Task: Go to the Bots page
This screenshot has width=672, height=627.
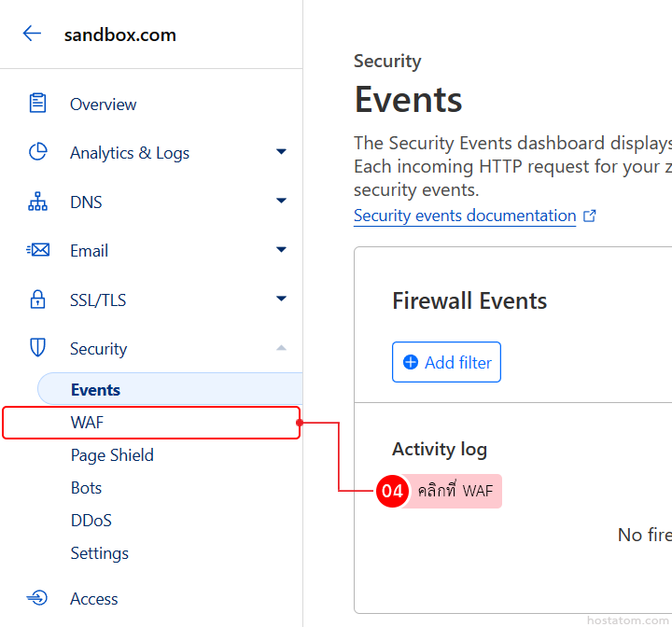Action: 86,488
